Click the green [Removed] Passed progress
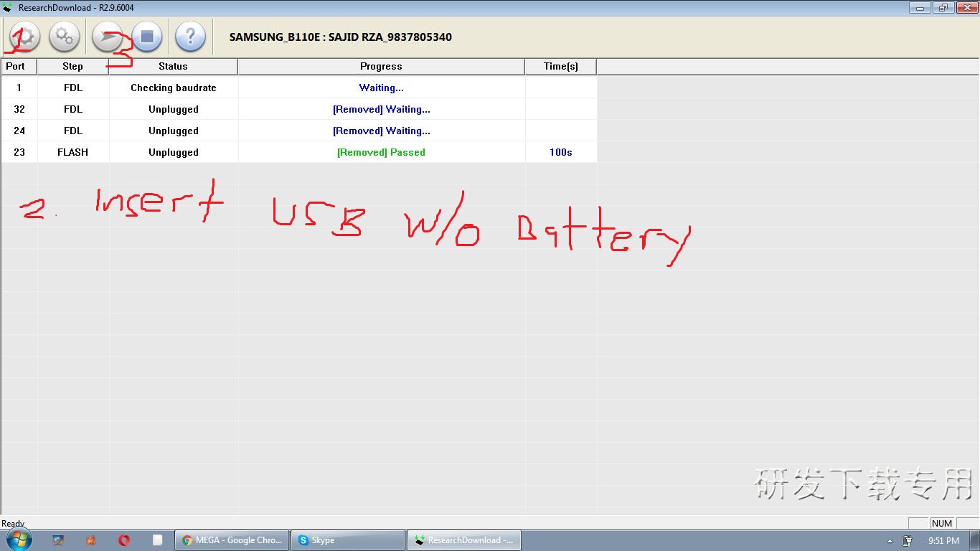 pos(382,152)
